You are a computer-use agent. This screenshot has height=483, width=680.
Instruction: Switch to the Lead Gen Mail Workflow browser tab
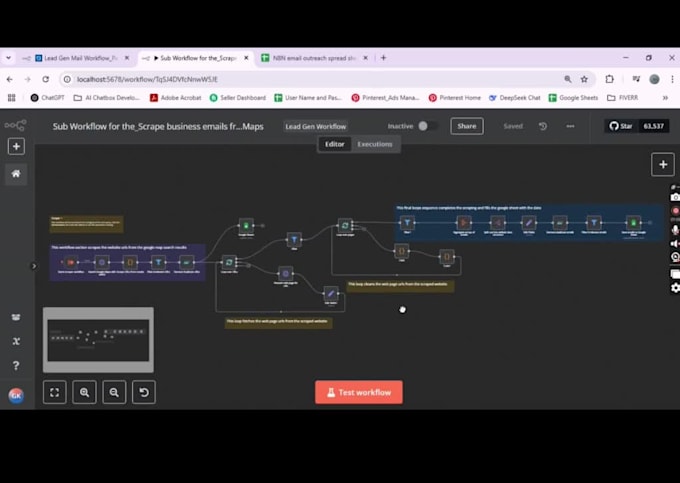pos(76,58)
